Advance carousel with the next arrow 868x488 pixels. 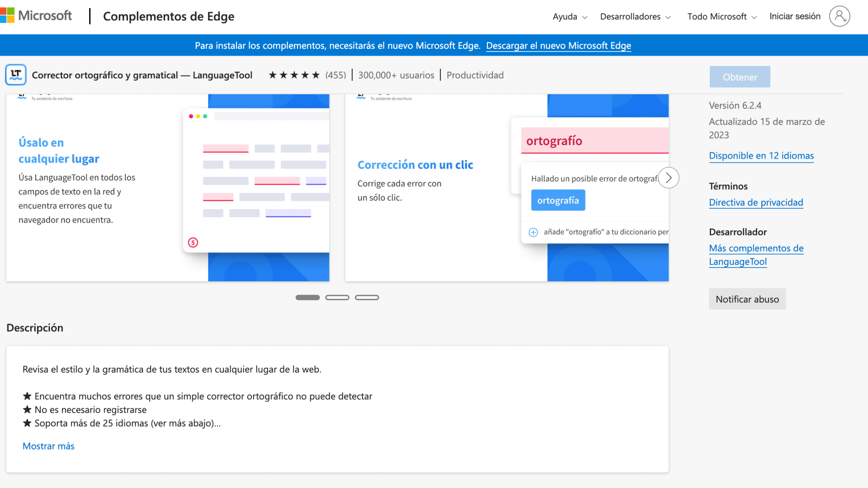pyautogui.click(x=669, y=178)
